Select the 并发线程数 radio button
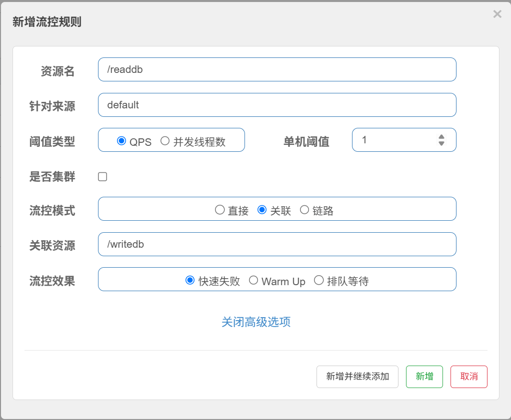511x420 pixels. [165, 141]
